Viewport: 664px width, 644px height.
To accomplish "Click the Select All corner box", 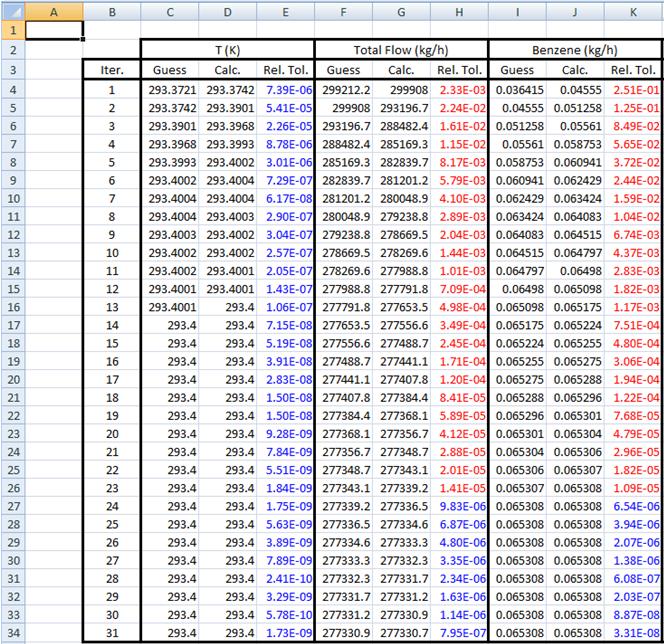I will pos(10,10).
